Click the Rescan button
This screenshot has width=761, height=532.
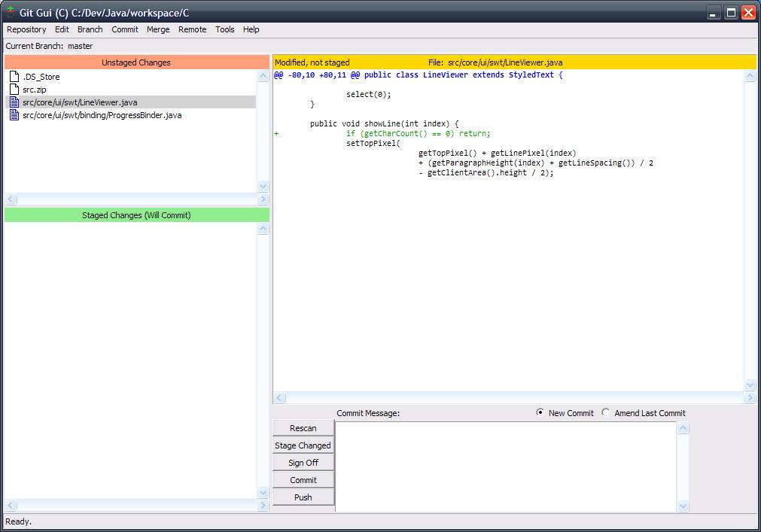coord(303,428)
